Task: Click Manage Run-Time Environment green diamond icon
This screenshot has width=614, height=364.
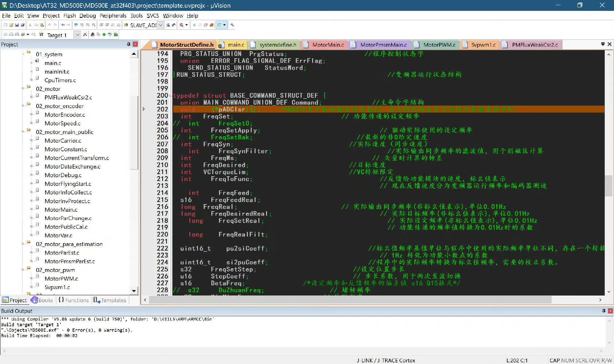Action: pos(104,35)
